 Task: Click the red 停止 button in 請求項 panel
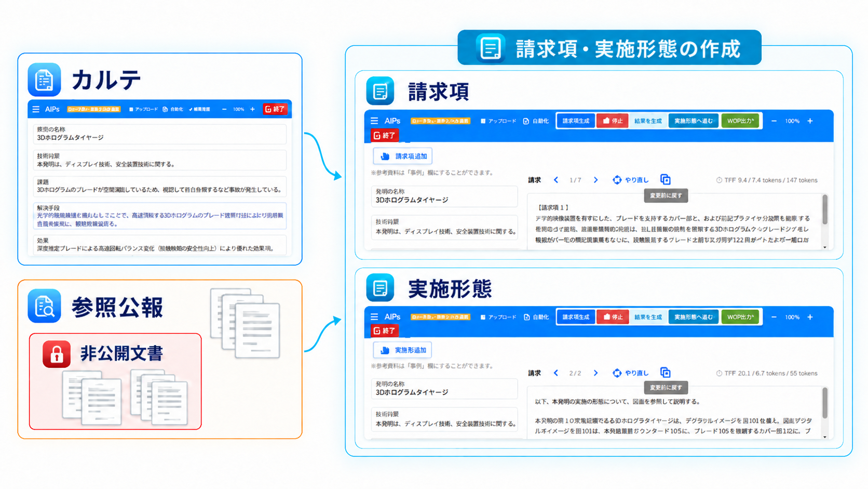click(613, 121)
